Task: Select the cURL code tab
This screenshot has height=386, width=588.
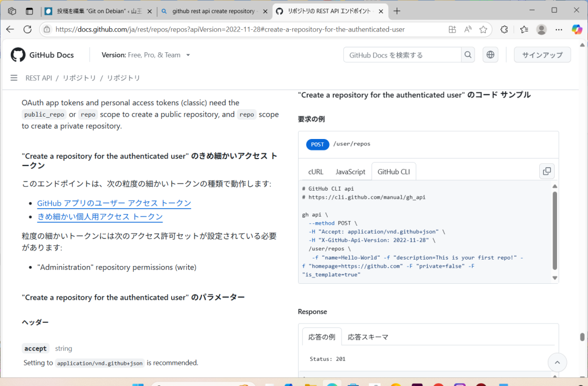Action: pyautogui.click(x=316, y=172)
